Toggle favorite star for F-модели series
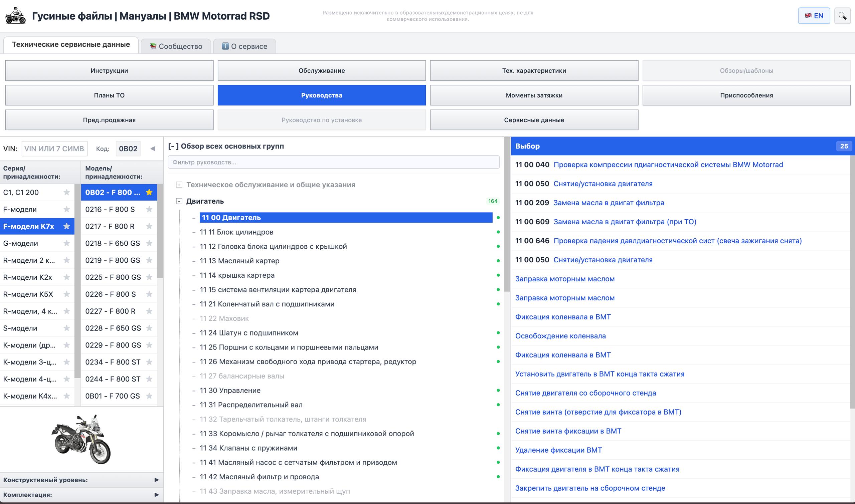Viewport: 855px width, 504px height. (x=66, y=209)
